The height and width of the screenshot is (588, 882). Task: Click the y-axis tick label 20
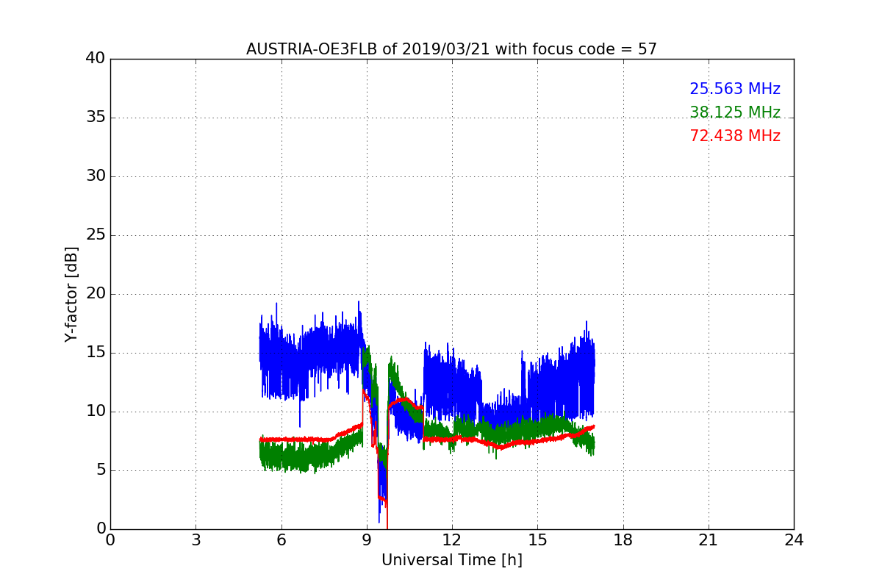[x=95, y=294]
